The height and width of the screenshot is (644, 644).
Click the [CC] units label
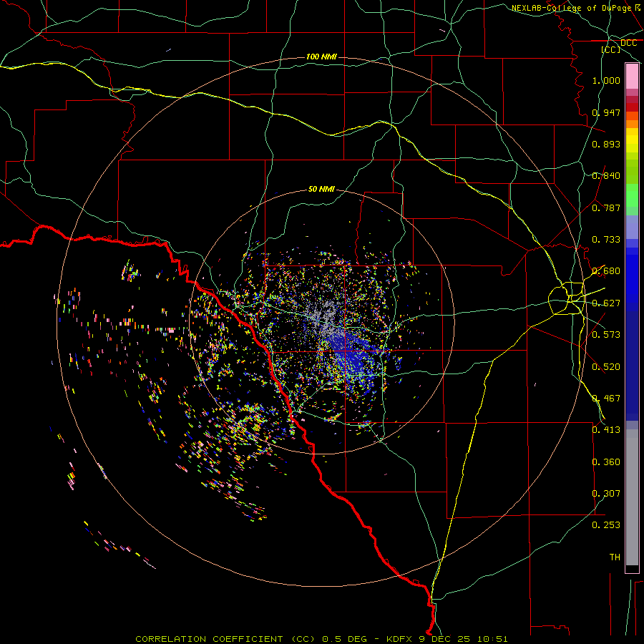611,49
